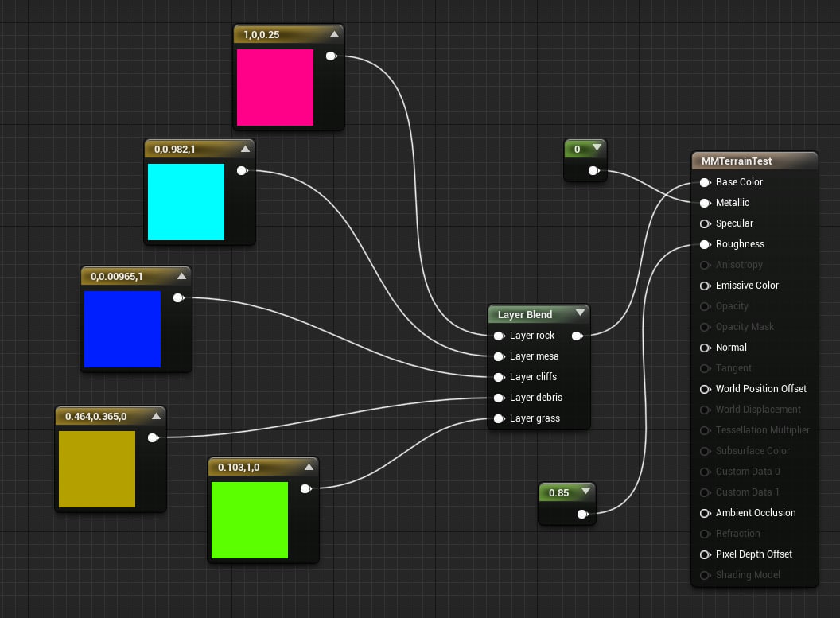Click the 0.85 constant node output pin
The width and height of the screenshot is (840, 618).
point(583,514)
